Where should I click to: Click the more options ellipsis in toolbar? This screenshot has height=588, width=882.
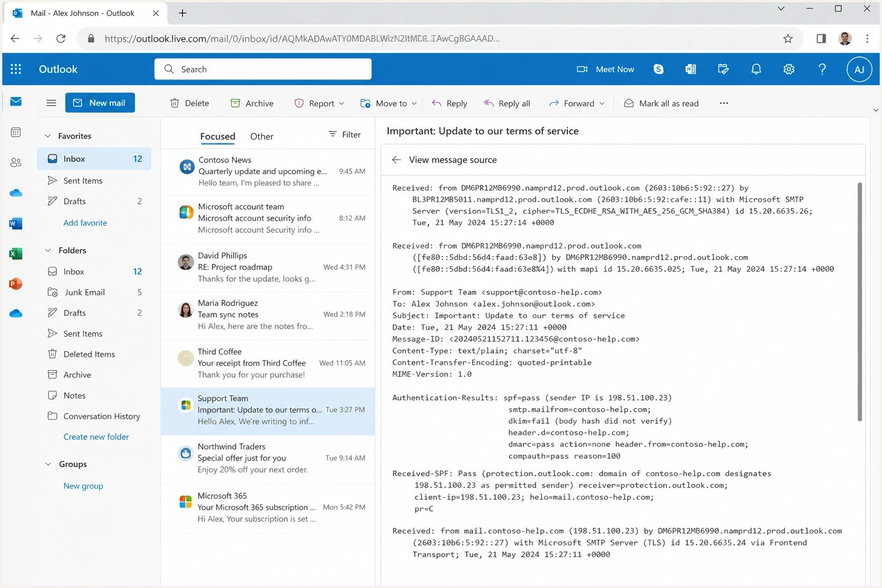[724, 103]
